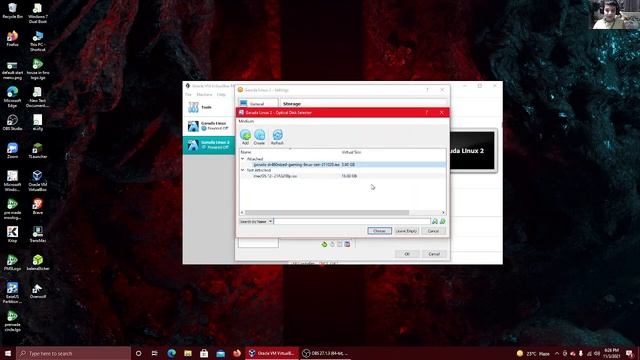Click the Garuda Linux 2 preview thumbnail
Viewport: 640px width, 360px height.
(x=472, y=151)
